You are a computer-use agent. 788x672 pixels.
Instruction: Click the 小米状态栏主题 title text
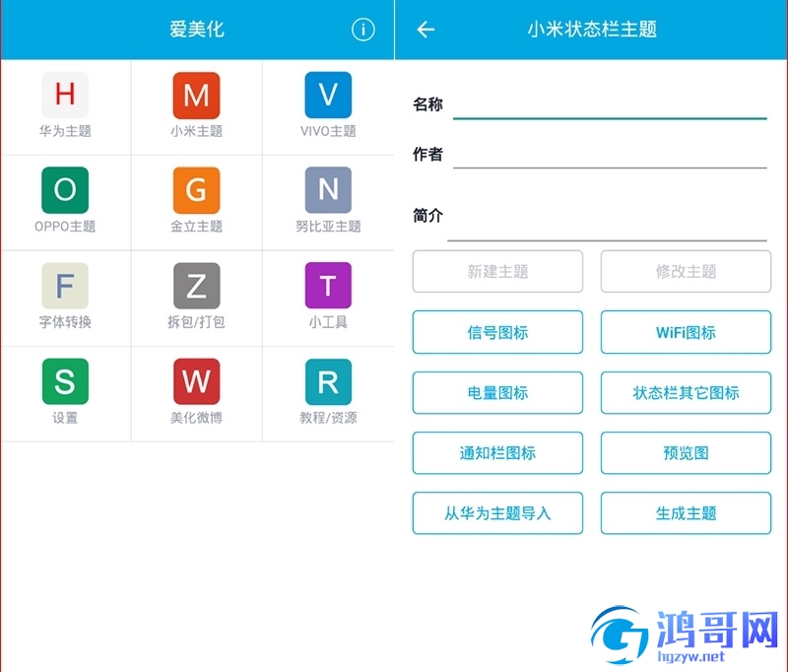coord(592,30)
